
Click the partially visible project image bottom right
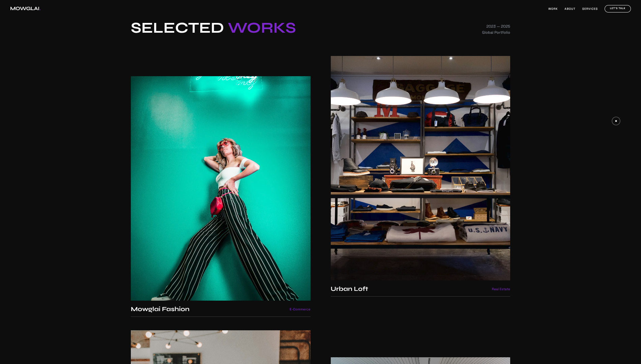[x=420, y=361]
